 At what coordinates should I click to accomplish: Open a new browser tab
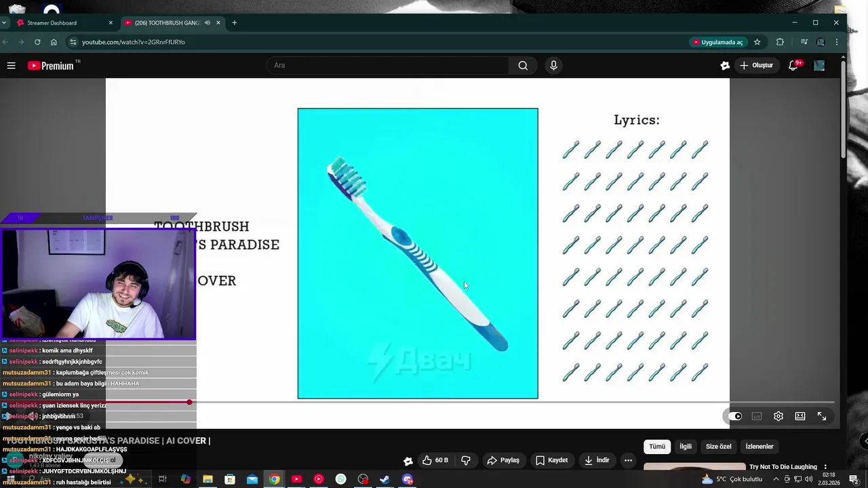click(235, 22)
